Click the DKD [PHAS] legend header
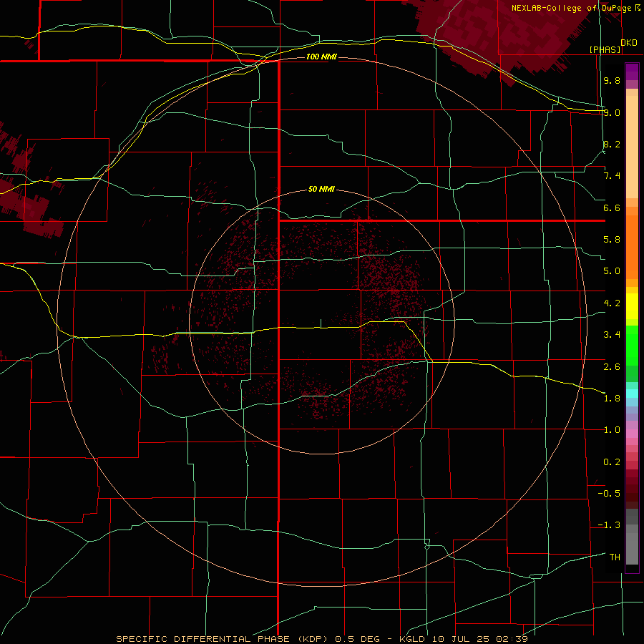Image resolution: width=644 pixels, height=644 pixels. pos(613,46)
